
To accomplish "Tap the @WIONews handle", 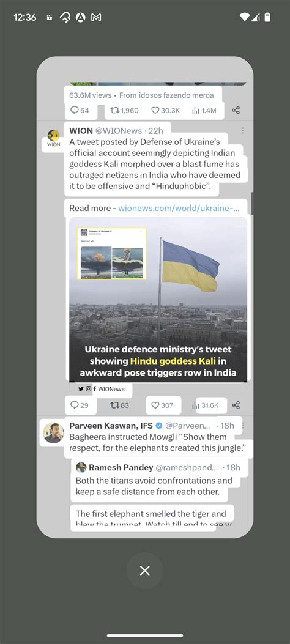I will (119, 131).
